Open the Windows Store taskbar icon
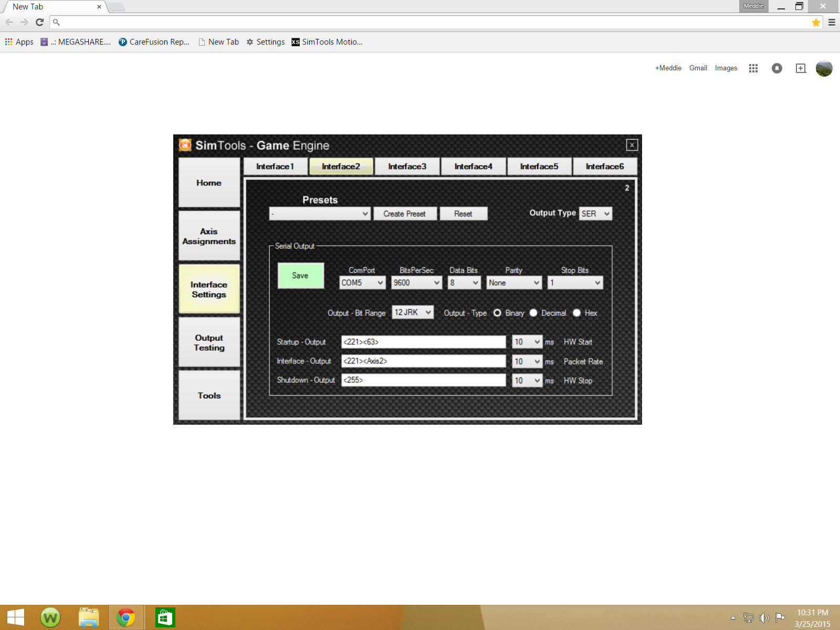 click(165, 617)
